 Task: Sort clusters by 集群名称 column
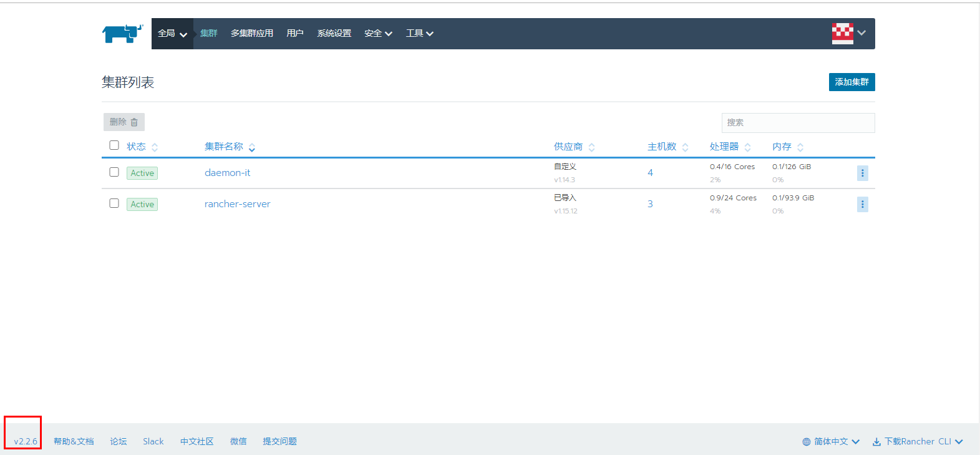[x=230, y=147]
